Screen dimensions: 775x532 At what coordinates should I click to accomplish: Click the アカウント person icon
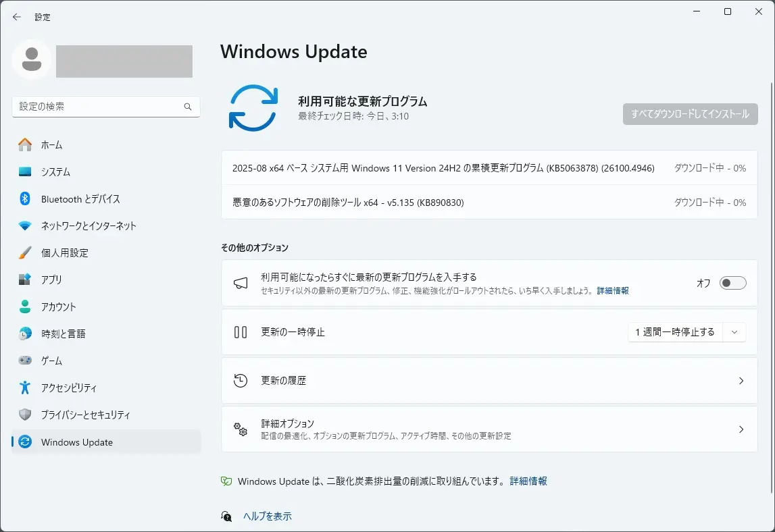tap(25, 307)
